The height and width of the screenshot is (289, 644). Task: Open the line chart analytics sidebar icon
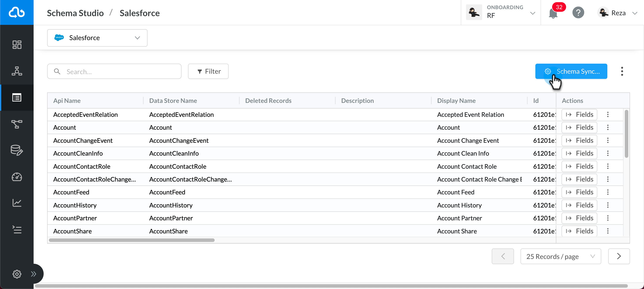tap(17, 203)
